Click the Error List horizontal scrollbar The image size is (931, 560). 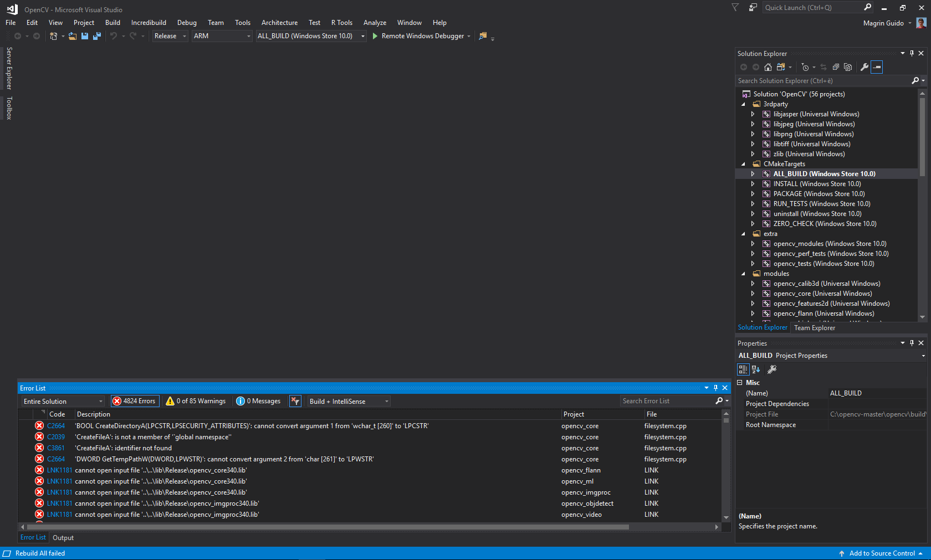tap(328, 527)
